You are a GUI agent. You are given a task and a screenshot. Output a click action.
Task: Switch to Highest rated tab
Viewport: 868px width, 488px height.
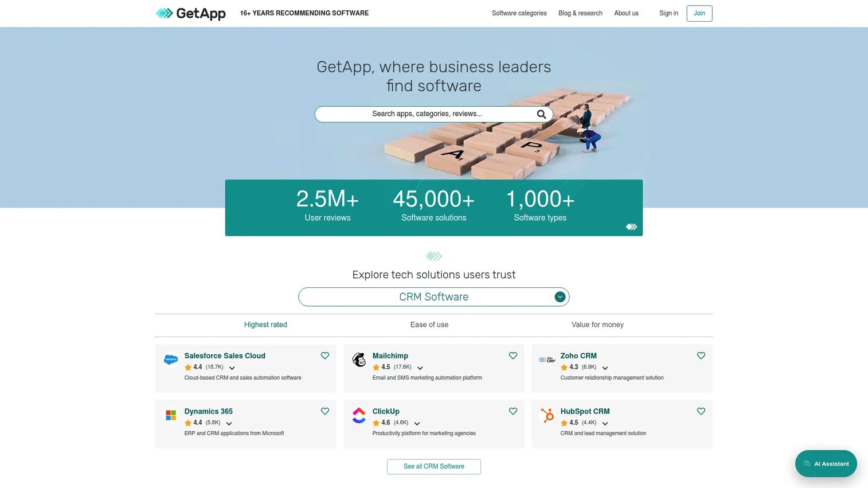[265, 325]
